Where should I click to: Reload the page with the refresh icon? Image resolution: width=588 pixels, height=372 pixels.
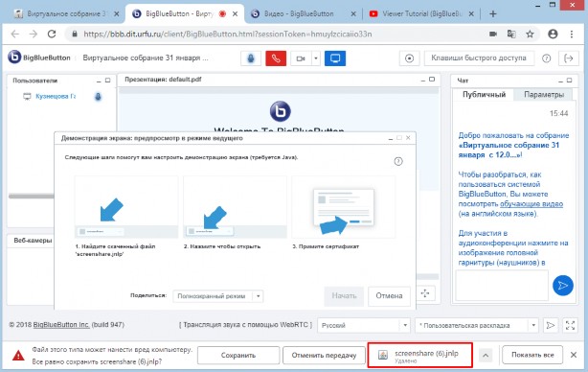tap(52, 35)
